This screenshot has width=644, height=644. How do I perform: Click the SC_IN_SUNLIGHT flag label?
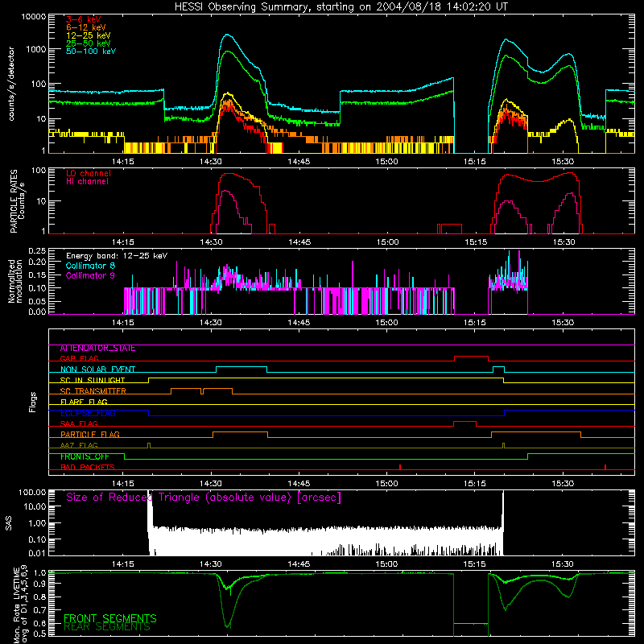tap(93, 381)
